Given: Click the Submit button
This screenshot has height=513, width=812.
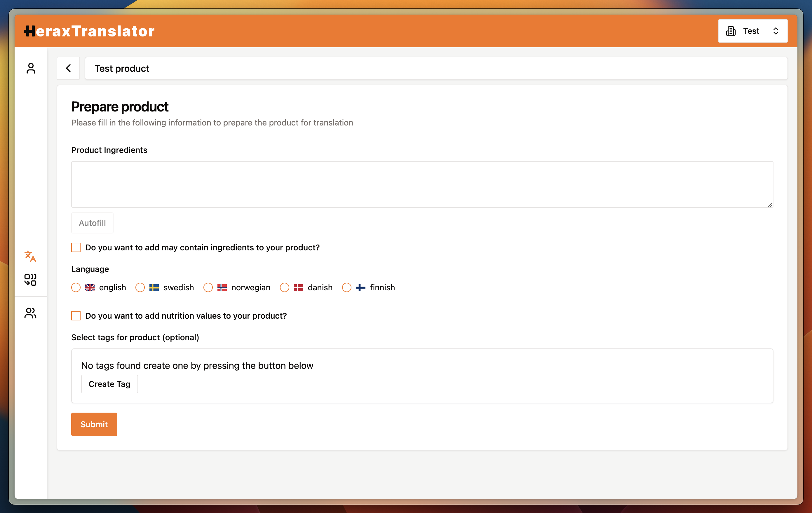Looking at the screenshot, I should (x=94, y=424).
